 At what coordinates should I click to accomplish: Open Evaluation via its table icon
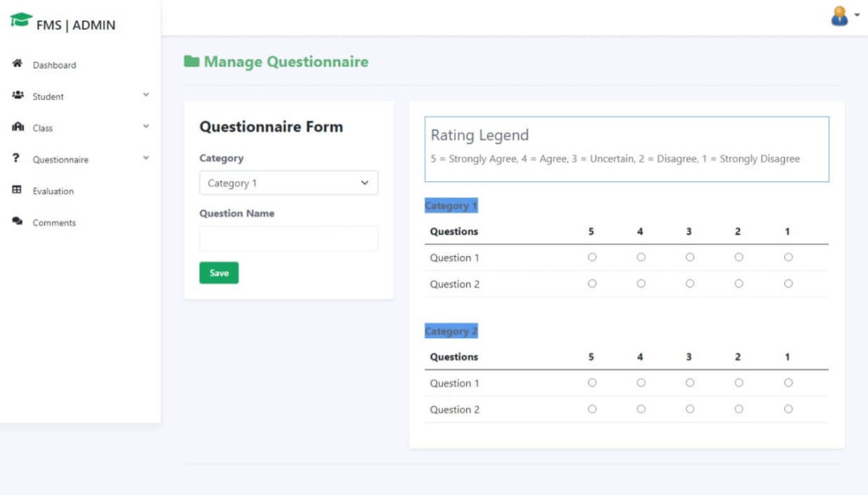coord(19,191)
